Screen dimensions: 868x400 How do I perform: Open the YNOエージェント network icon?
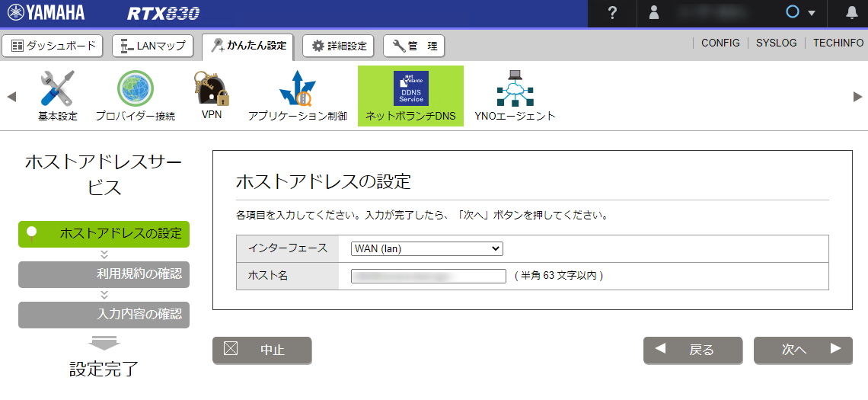pyautogui.click(x=515, y=88)
